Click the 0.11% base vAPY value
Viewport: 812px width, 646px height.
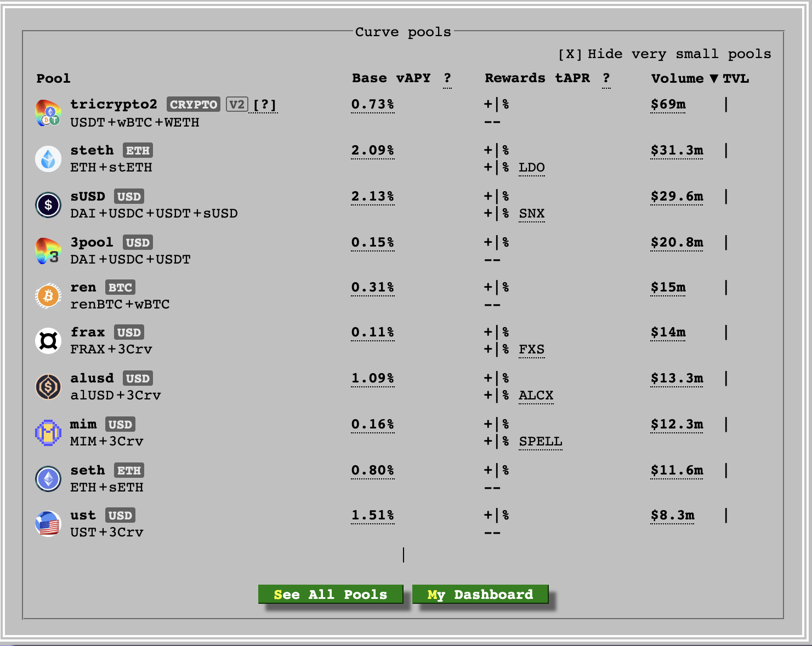click(x=373, y=332)
